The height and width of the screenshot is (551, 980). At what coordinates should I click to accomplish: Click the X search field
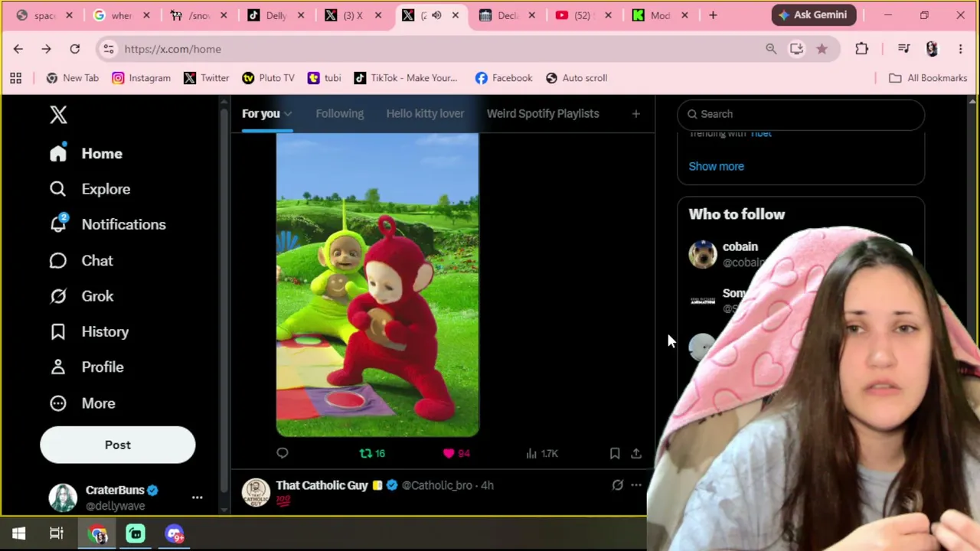click(801, 114)
